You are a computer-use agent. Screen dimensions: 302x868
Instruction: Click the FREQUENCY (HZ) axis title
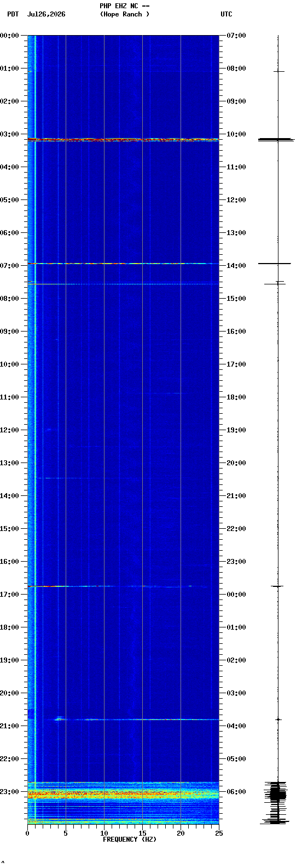click(130, 840)
